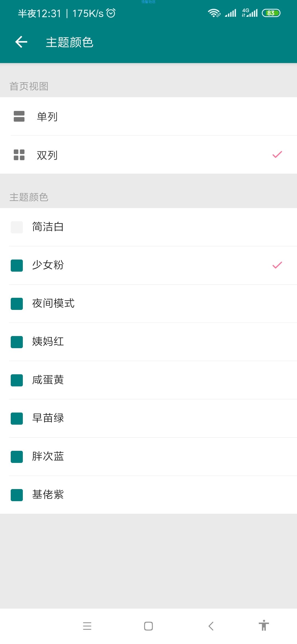Toggle the pink checkmark beside 少女粉
The image size is (297, 644).
(x=277, y=265)
